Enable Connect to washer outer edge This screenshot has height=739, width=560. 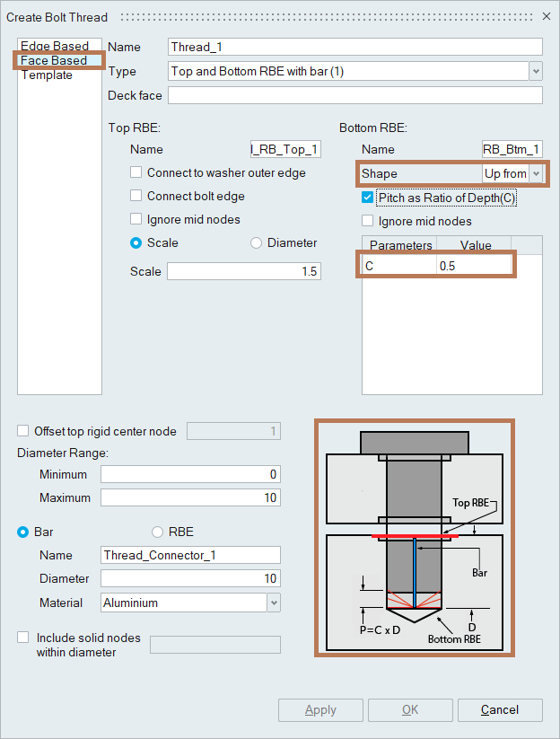tap(136, 172)
